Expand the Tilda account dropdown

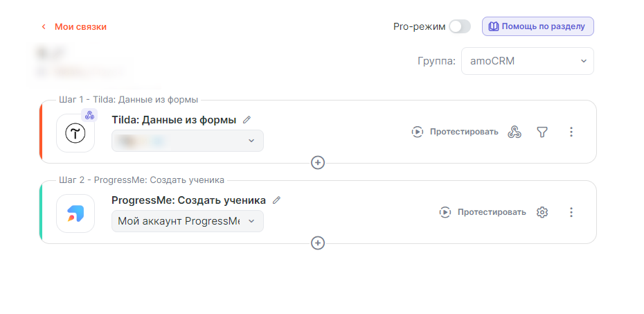tap(187, 141)
